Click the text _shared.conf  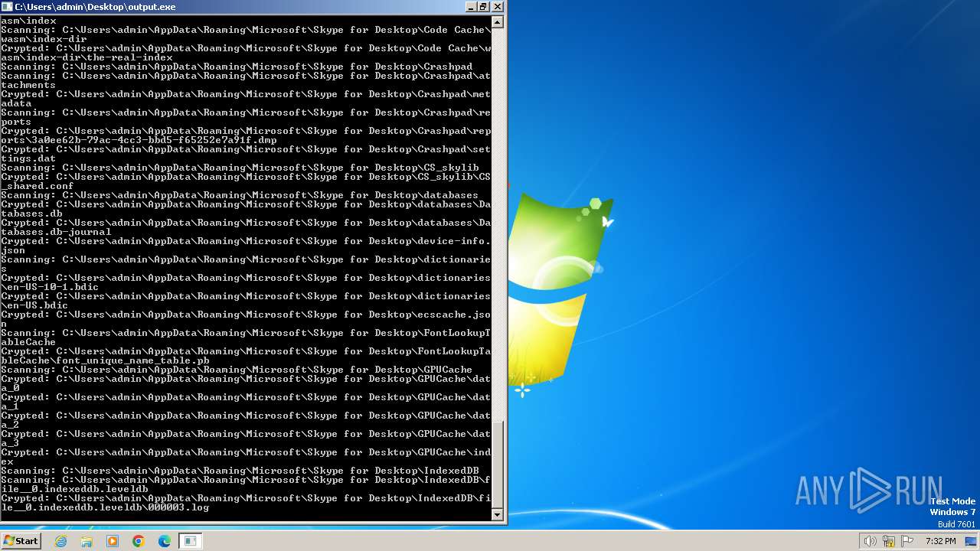[38, 186]
